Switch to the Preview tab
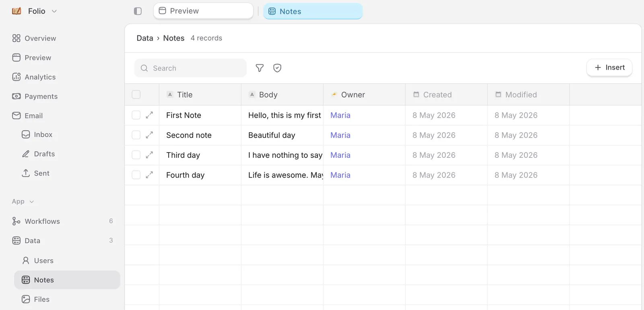Image resolution: width=644 pixels, height=310 pixels. 203,11
